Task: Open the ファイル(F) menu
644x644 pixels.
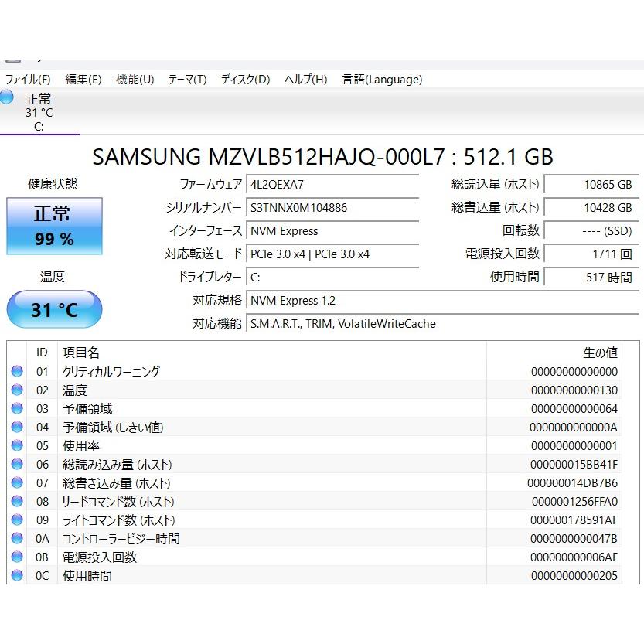Action: [28, 80]
